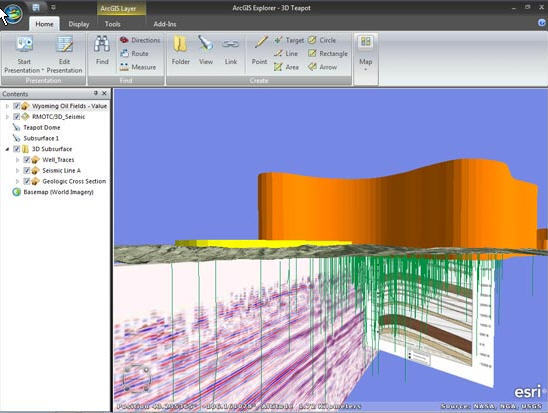Open the Help icon in the ribbon corner
The image size is (548, 413).
point(542,23)
